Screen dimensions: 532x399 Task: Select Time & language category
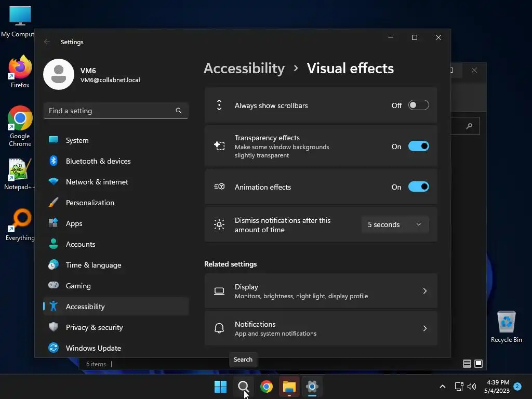[x=116, y=265]
